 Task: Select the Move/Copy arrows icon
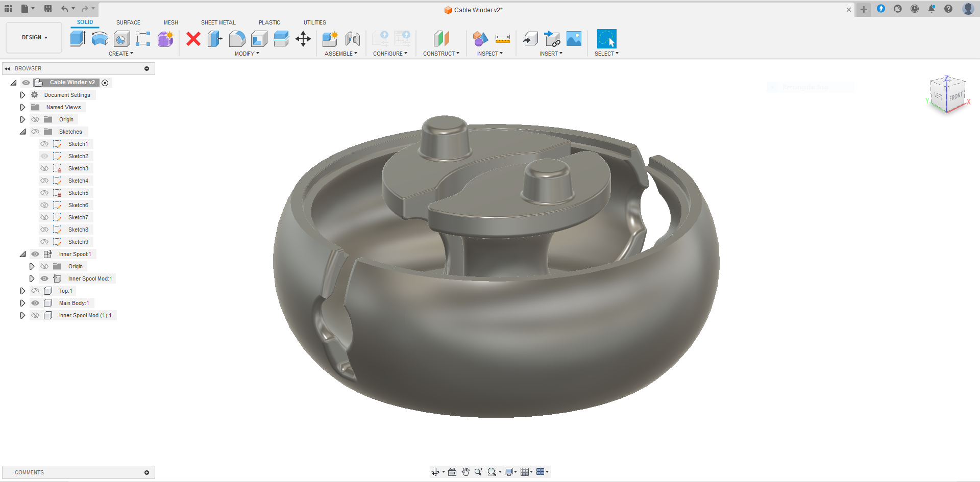point(303,39)
